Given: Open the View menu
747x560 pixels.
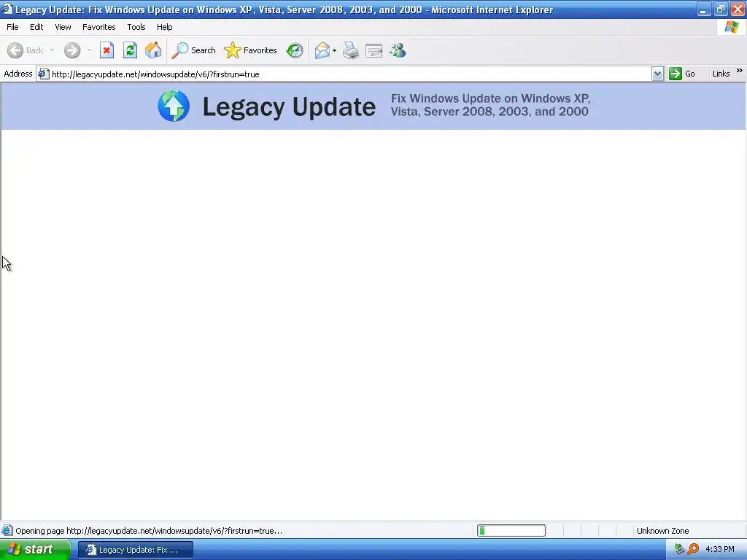Looking at the screenshot, I should [x=63, y=27].
